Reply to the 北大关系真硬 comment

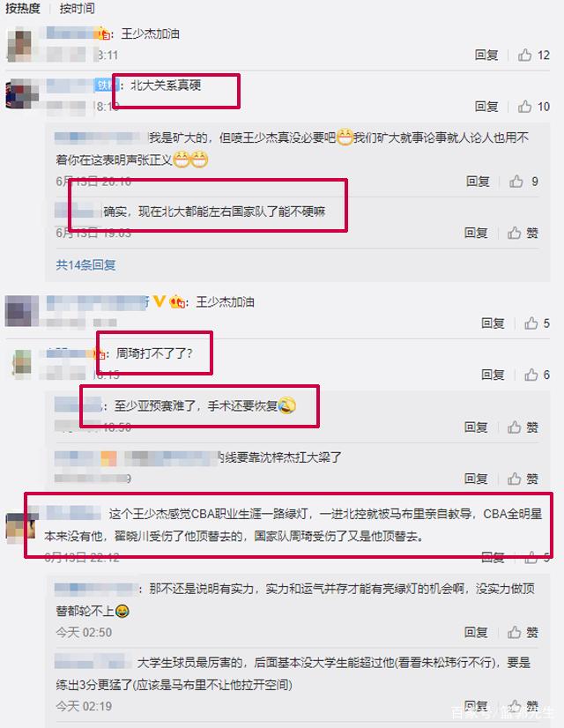click(486, 107)
